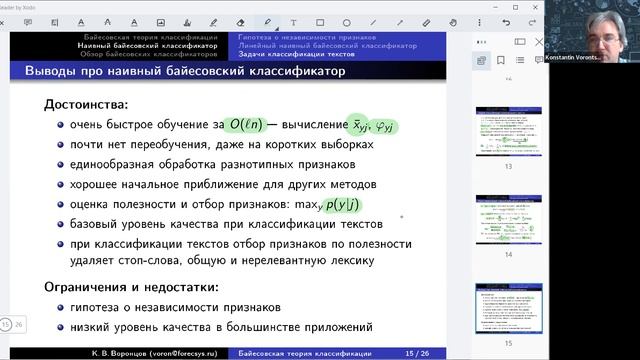Activate the pan hand tool
This screenshot has width=640, height=360.
click(453, 23)
